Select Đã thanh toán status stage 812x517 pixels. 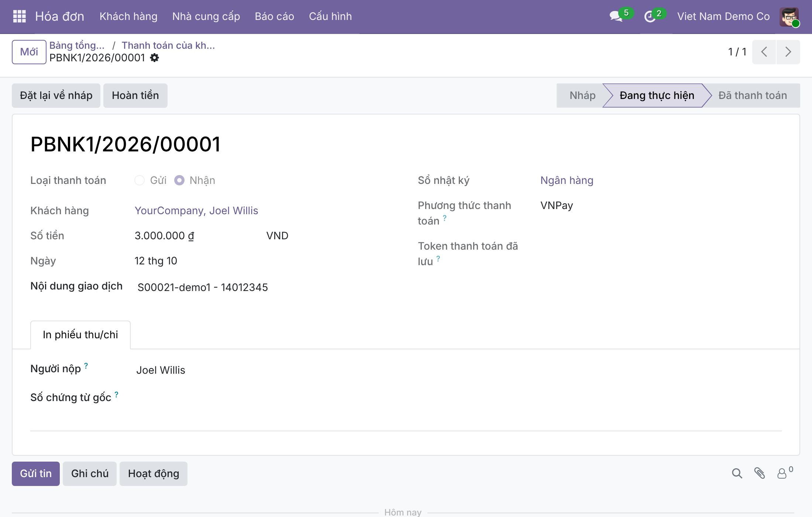(x=753, y=95)
